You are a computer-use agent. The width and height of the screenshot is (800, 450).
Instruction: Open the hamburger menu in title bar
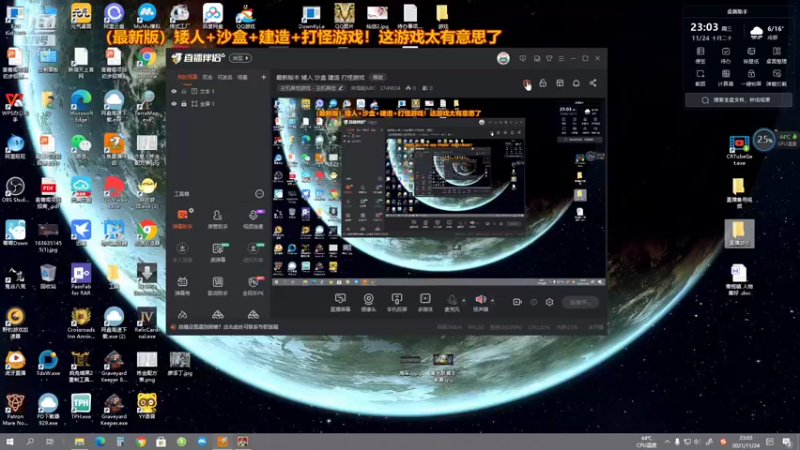click(561, 58)
